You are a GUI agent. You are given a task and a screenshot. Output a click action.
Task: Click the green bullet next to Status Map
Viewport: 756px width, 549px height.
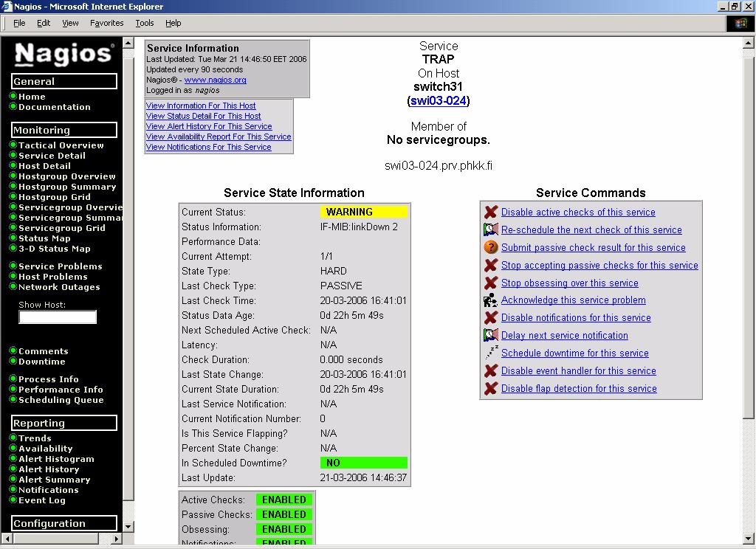(13, 238)
